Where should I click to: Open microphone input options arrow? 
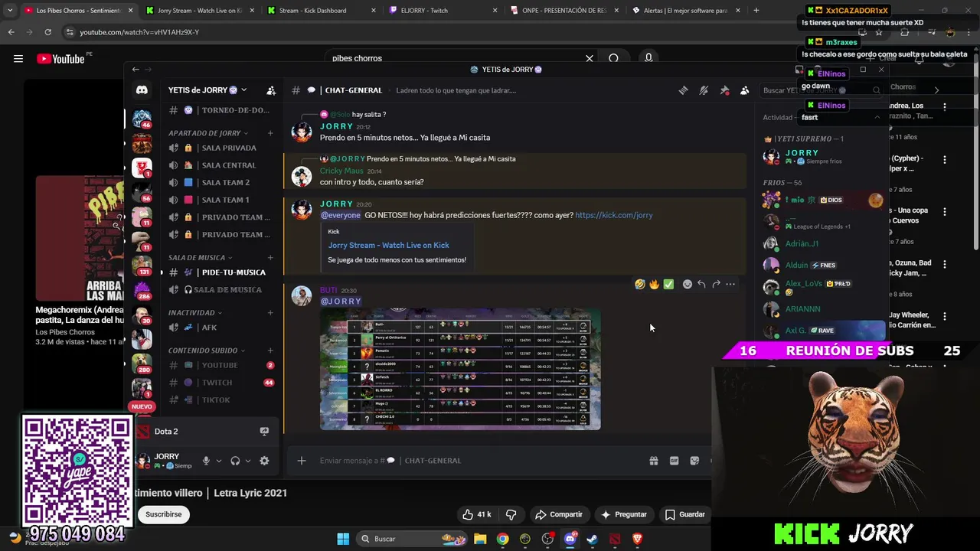click(219, 461)
